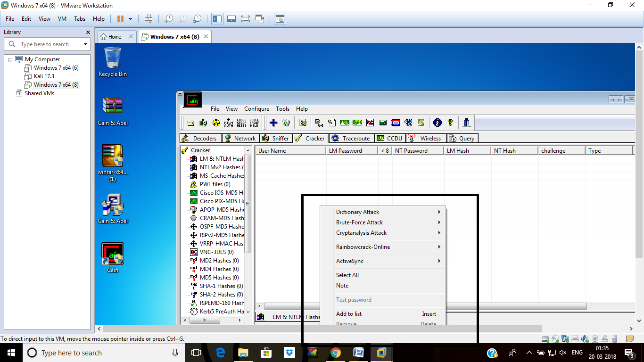Close the Library panel
The image size is (644, 362).
coord(88,32)
